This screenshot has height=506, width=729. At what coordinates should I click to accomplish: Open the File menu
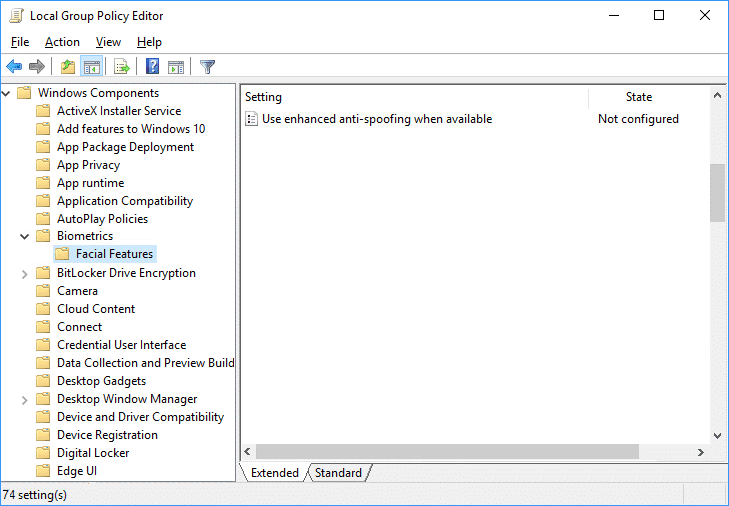click(20, 42)
